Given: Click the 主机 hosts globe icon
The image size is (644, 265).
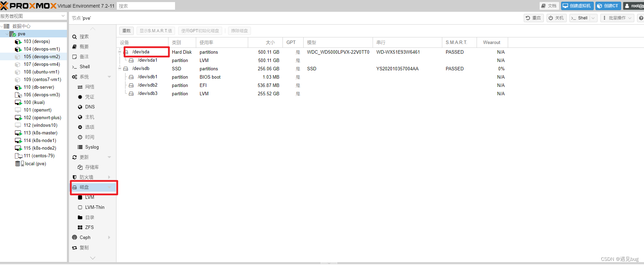Looking at the screenshot, I should pyautogui.click(x=80, y=117).
